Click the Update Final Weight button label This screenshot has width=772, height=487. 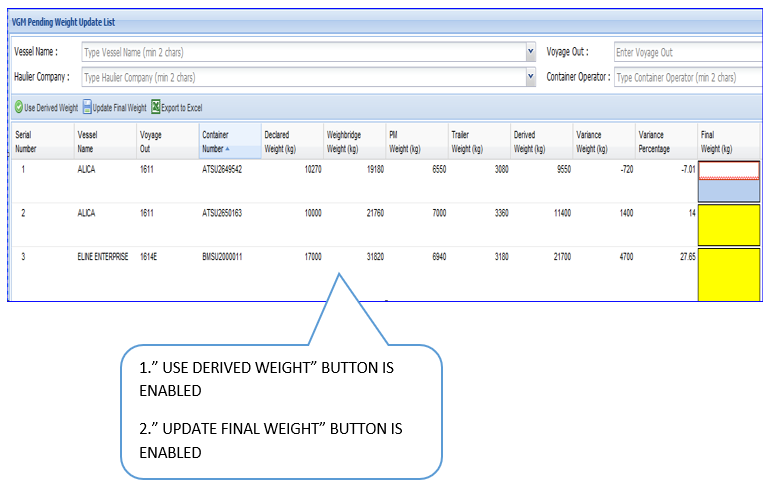(120, 108)
